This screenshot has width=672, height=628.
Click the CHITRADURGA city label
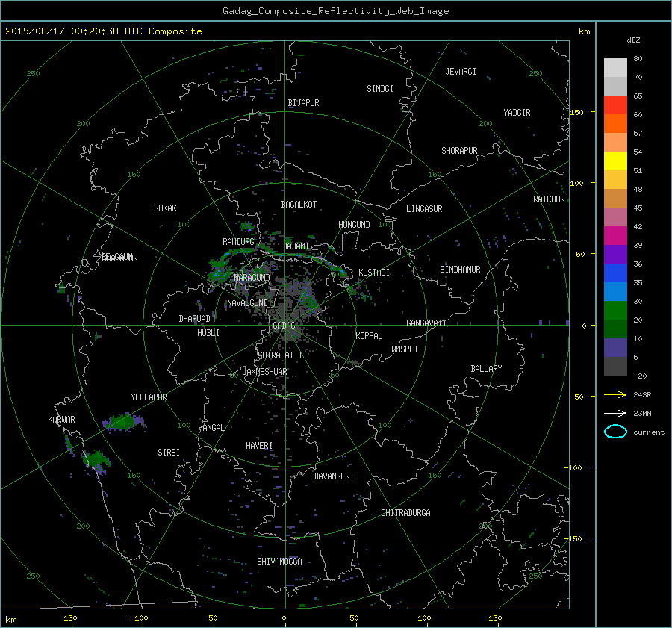coord(405,513)
